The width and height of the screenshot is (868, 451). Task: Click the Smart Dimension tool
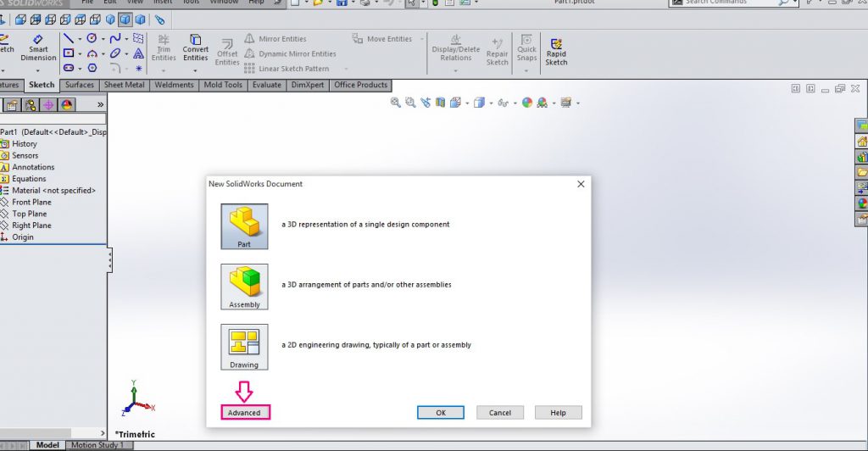point(38,48)
